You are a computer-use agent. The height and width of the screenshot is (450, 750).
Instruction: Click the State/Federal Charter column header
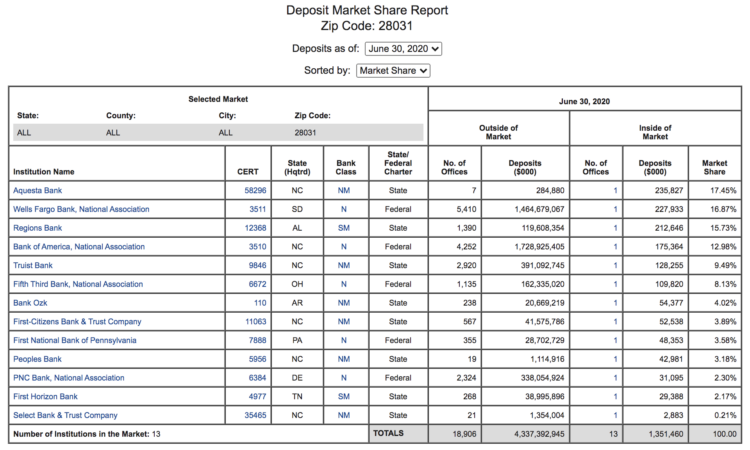pyautogui.click(x=398, y=163)
